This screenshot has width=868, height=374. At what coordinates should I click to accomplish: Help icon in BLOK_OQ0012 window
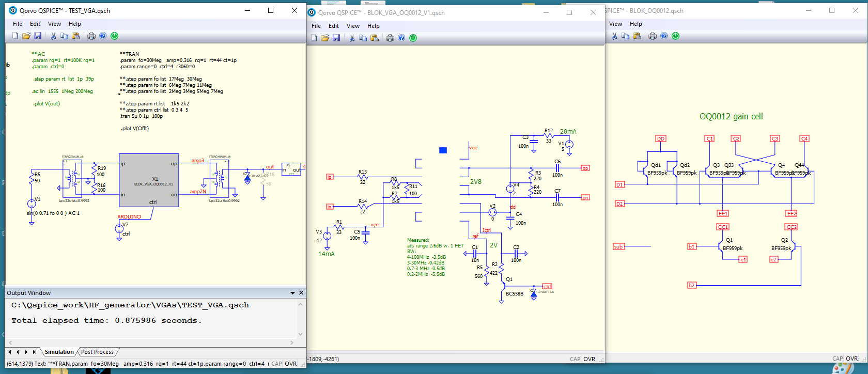point(664,36)
